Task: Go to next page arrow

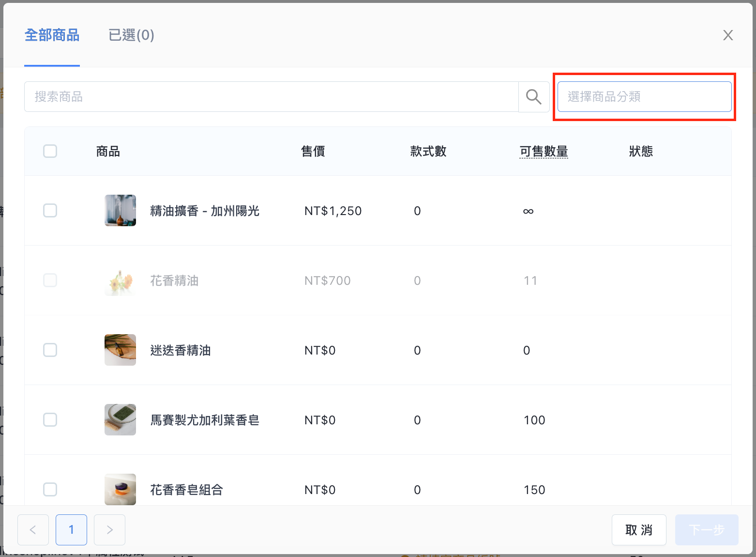Action: tap(109, 530)
